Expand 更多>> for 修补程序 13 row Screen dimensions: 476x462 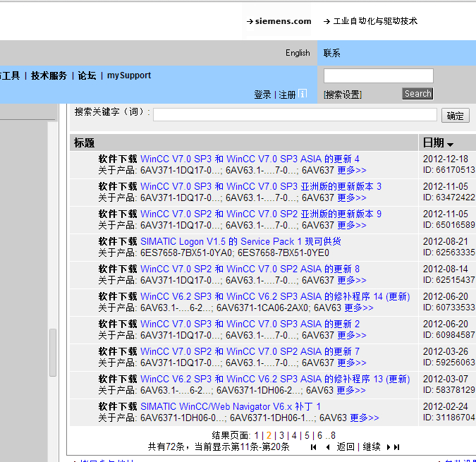point(351,390)
